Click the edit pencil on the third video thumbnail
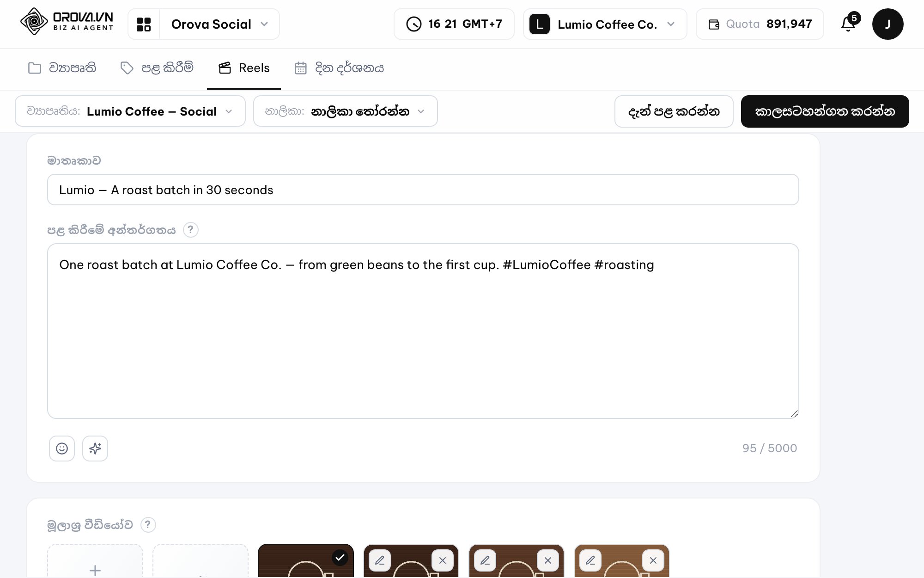Image resolution: width=924 pixels, height=578 pixels. 485,560
